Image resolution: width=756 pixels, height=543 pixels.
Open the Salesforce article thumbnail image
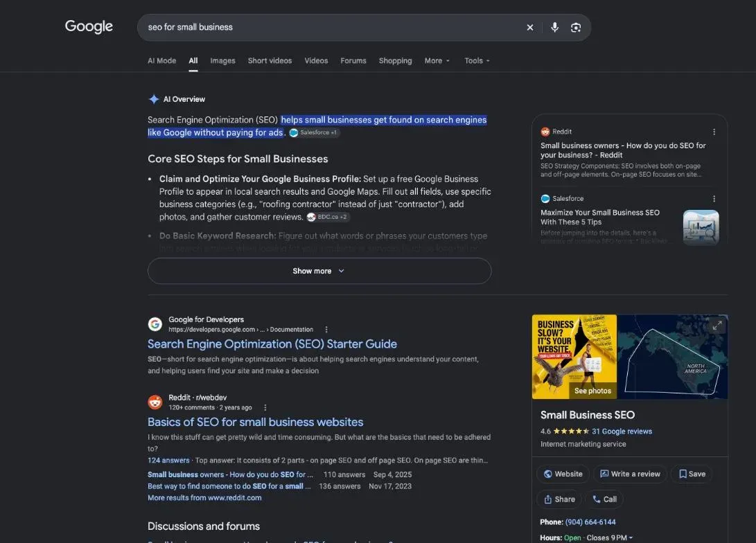[701, 227]
